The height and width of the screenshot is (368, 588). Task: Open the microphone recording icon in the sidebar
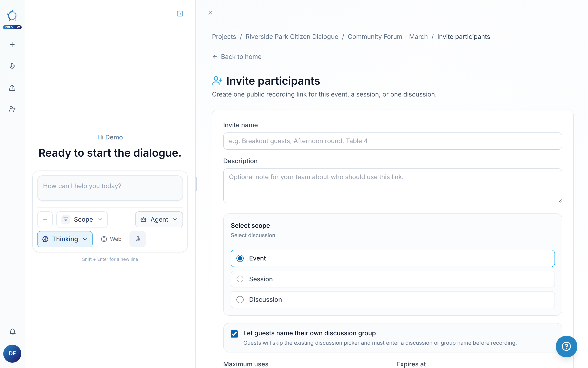[12, 66]
